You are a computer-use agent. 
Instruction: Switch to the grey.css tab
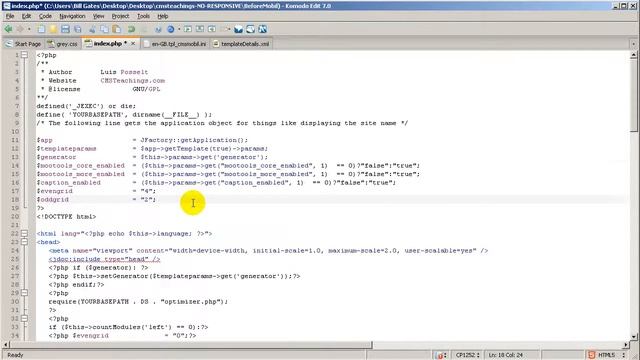[62, 44]
